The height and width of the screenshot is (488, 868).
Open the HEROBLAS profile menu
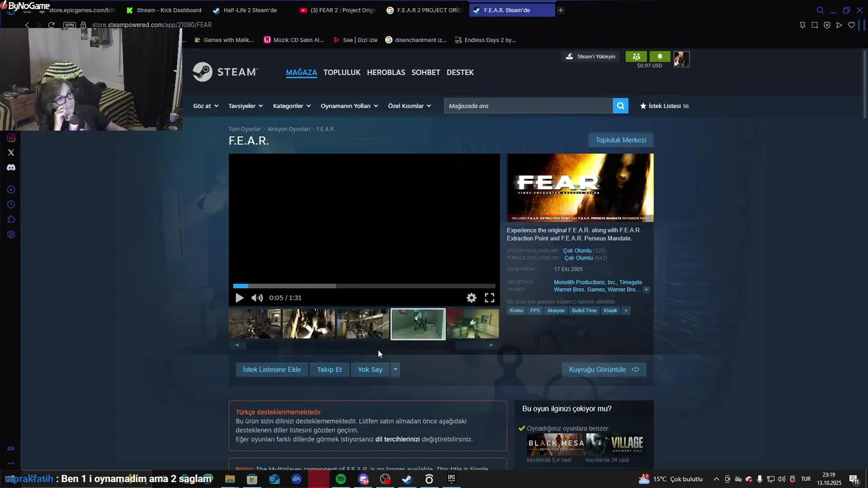tap(386, 73)
